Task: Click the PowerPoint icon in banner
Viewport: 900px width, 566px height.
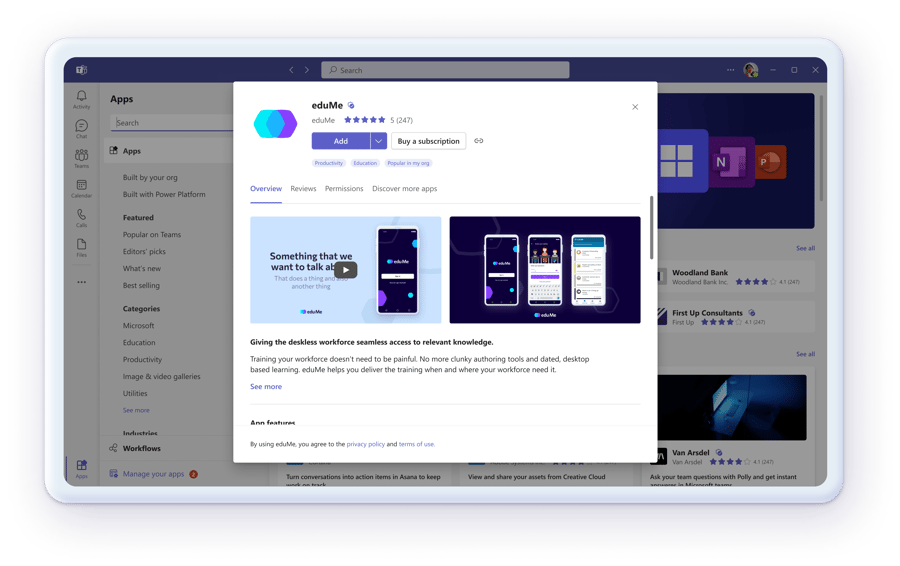Action: click(771, 161)
